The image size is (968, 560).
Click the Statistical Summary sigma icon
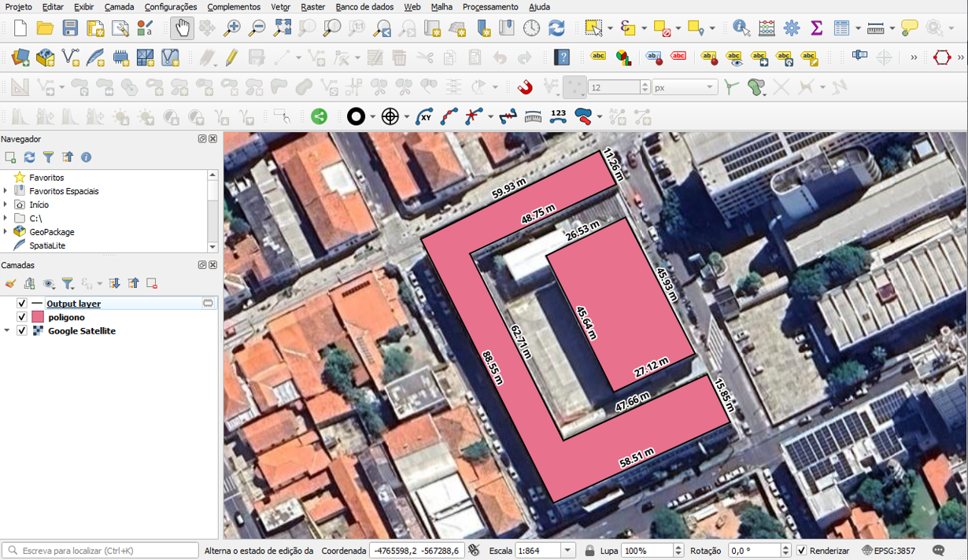pyautogui.click(x=816, y=28)
